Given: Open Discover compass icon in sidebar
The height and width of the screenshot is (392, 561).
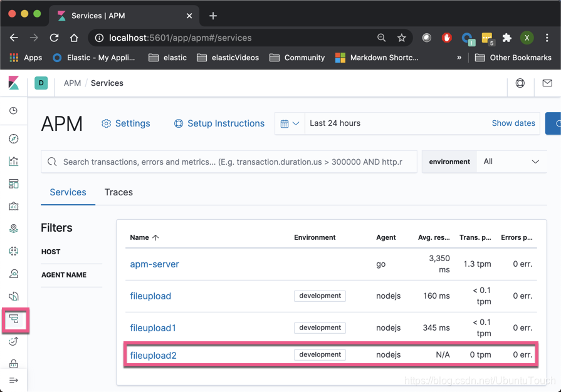Looking at the screenshot, I should tap(14, 138).
